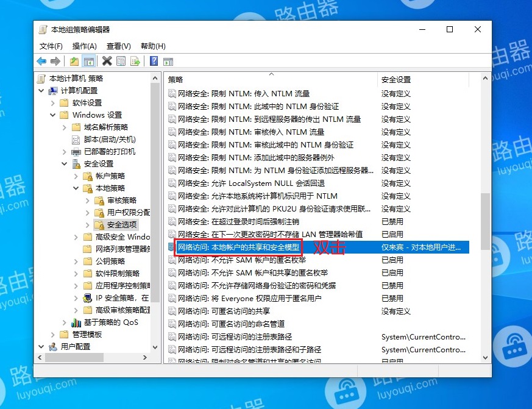Click the 帐户策略 folder icon
Viewport: 532px width, 409px height.
tap(88, 176)
